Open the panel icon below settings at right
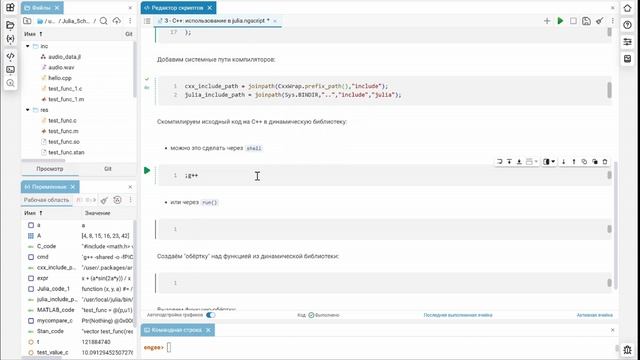Image resolution: width=640 pixels, height=360 pixels. click(627, 59)
